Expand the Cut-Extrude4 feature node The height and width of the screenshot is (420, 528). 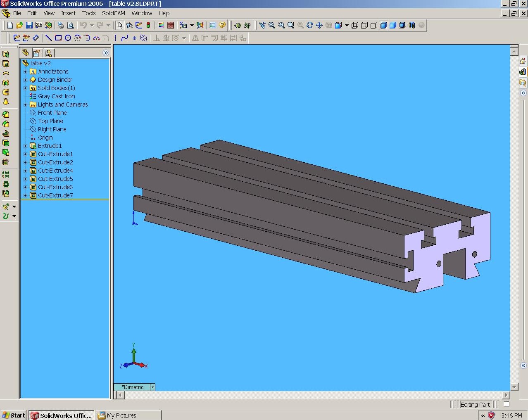25,171
